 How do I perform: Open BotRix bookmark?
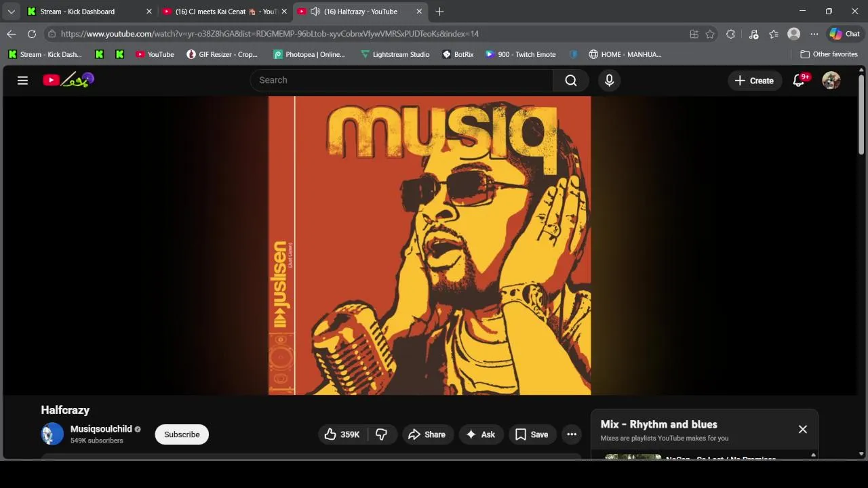click(x=458, y=54)
